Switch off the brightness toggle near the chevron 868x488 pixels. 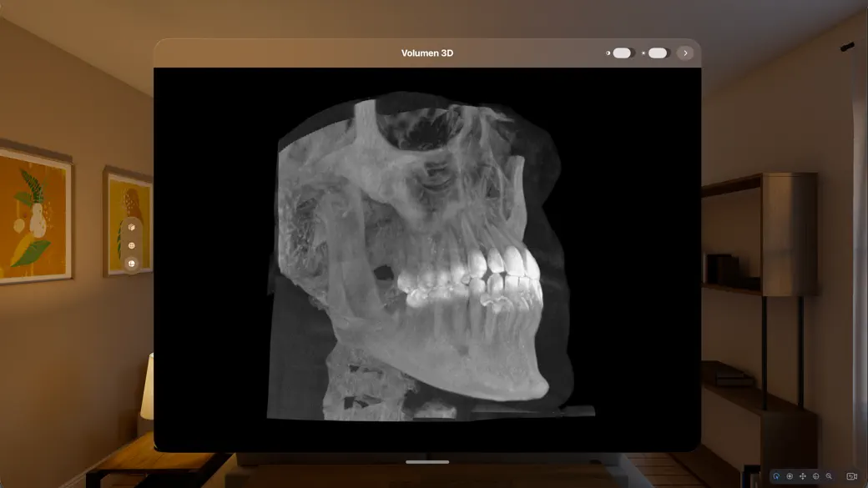(x=658, y=53)
